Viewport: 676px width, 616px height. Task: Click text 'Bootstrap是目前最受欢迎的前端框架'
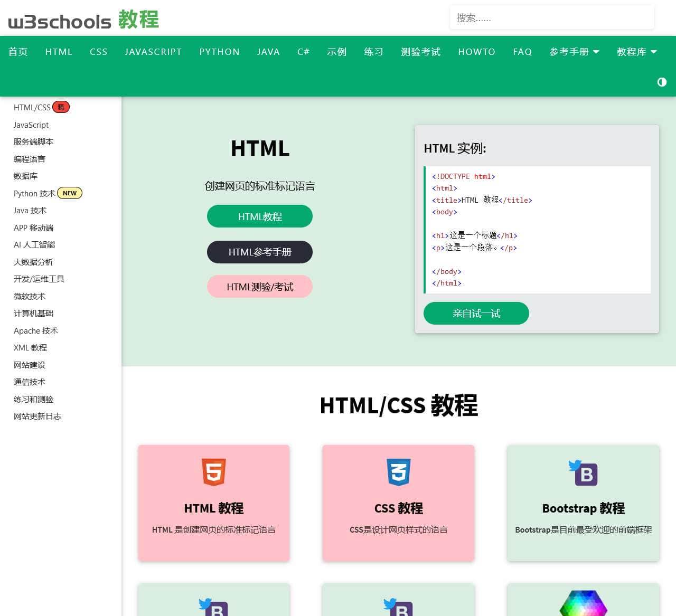pos(584,529)
